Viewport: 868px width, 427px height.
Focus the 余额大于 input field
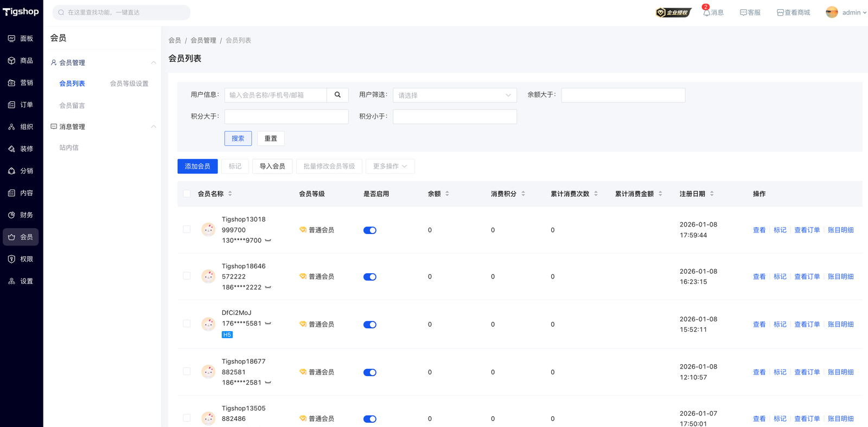click(623, 95)
